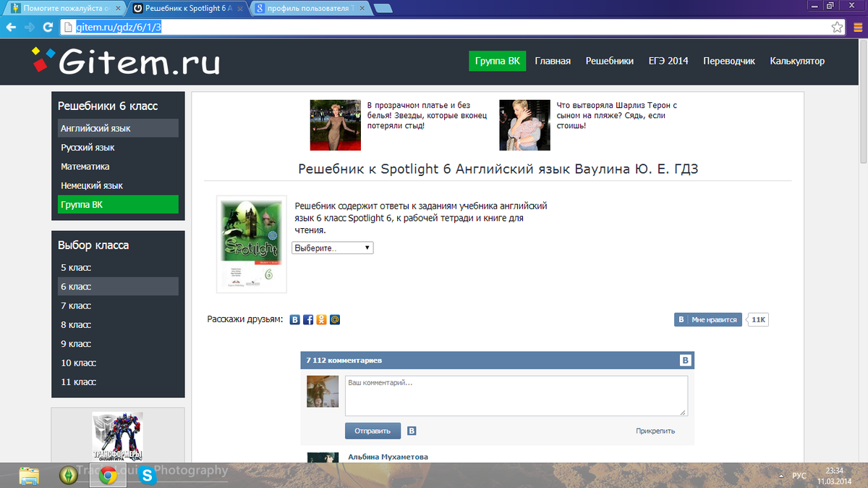Open Skype from the taskbar

click(148, 475)
